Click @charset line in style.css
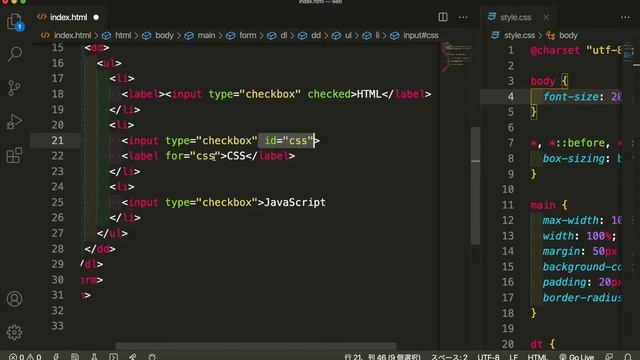The image size is (640, 360). tap(576, 50)
